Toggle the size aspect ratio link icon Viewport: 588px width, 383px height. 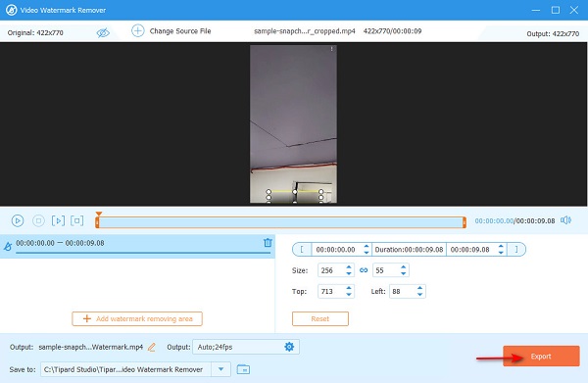pyautogui.click(x=364, y=270)
